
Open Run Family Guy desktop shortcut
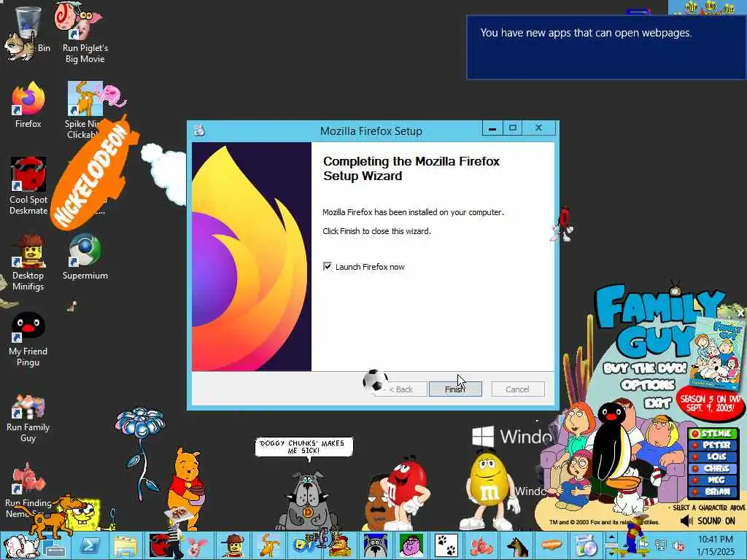28,418
